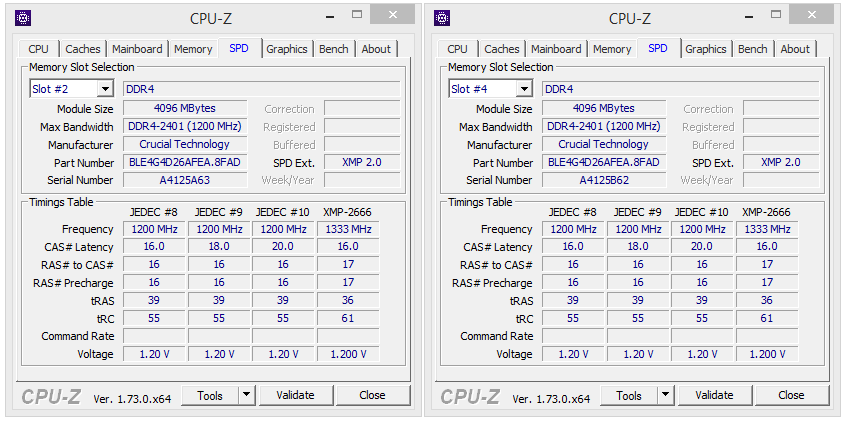Click serial number A4125B62 field

tap(604, 180)
